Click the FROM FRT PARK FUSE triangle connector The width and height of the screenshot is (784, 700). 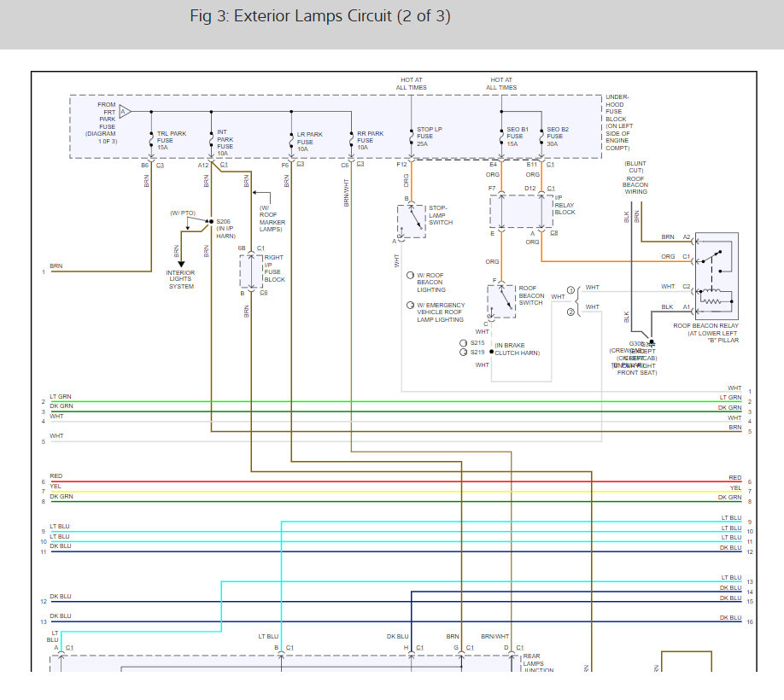point(126,111)
